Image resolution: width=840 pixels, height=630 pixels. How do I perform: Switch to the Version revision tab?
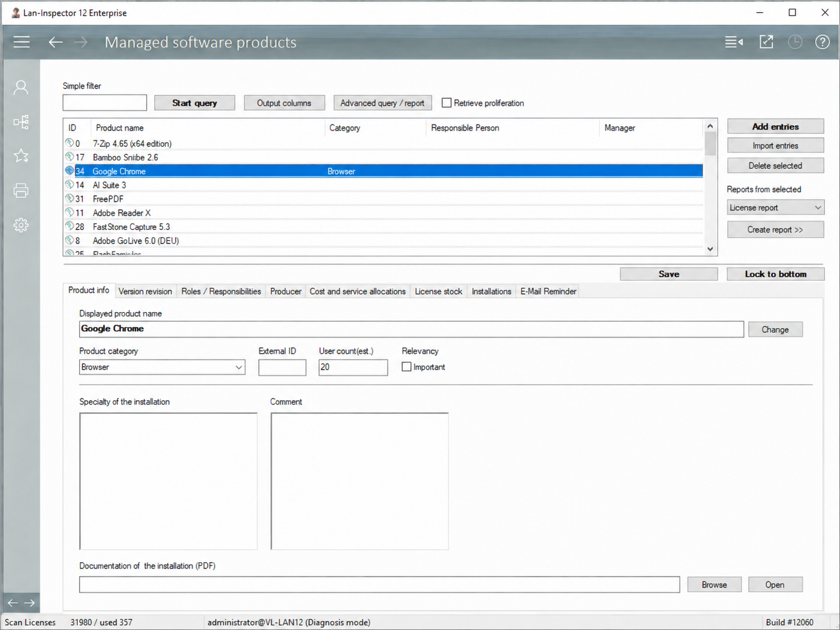pos(145,291)
